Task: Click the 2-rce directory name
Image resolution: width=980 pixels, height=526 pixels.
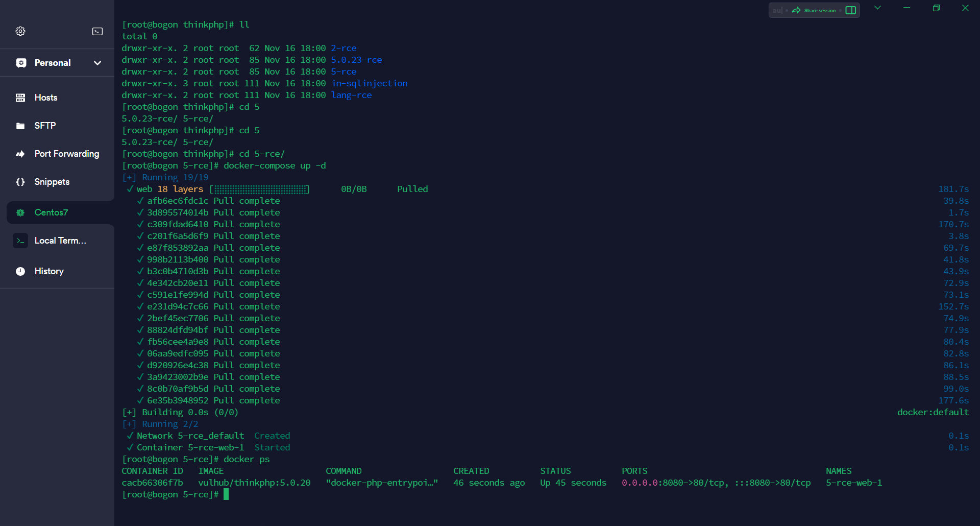Action: pos(344,48)
